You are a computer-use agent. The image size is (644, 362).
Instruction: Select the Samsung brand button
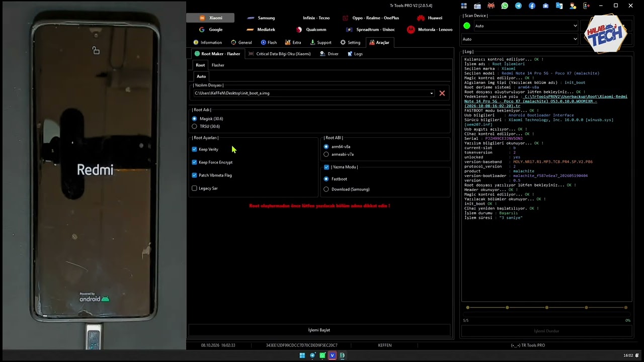[x=261, y=18]
